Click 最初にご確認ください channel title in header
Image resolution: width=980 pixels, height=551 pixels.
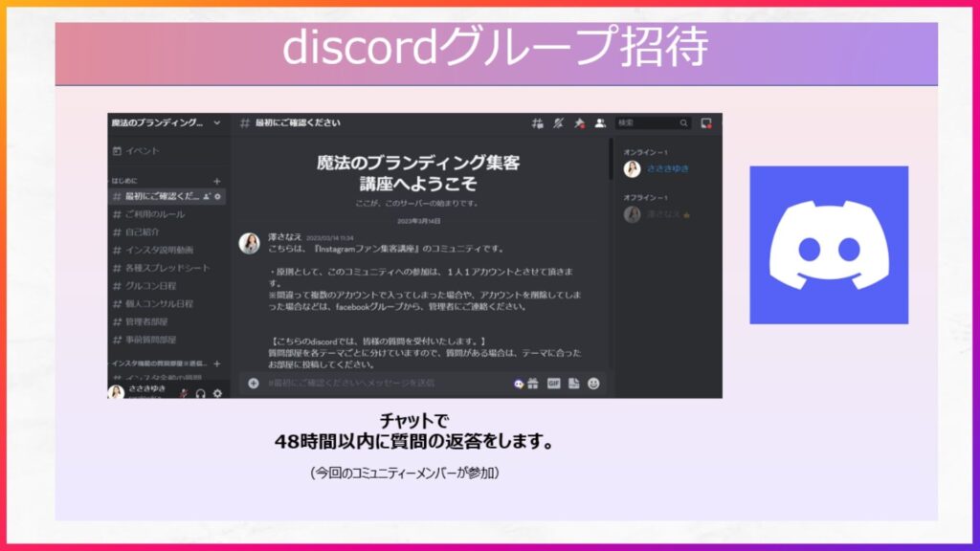[x=298, y=123]
